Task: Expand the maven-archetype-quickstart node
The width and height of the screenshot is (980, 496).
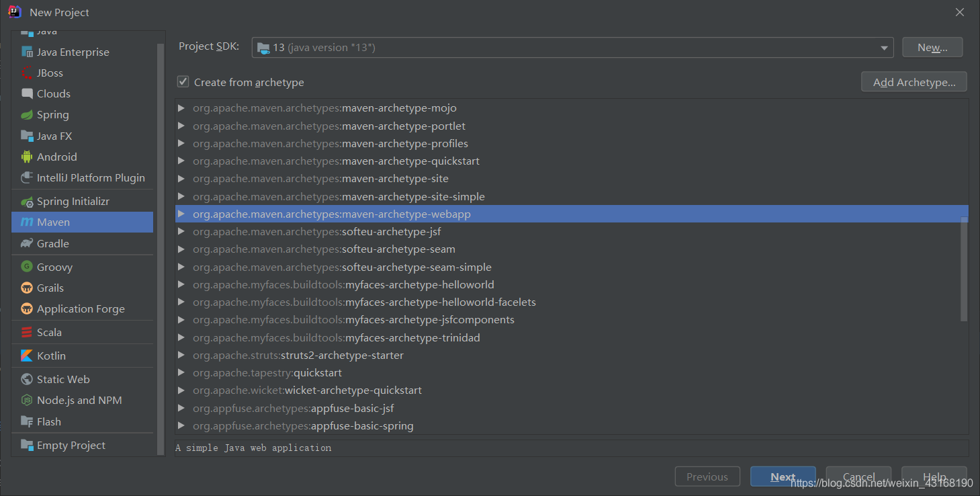Action: 181,161
